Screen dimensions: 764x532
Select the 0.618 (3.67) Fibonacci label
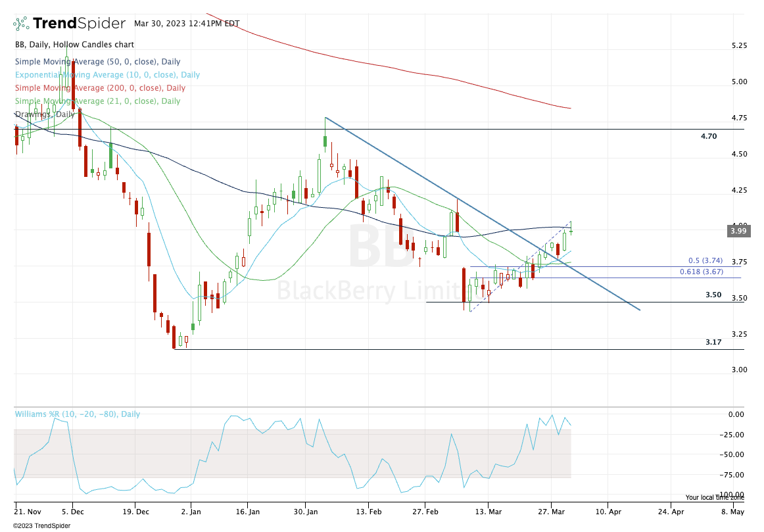coord(702,272)
